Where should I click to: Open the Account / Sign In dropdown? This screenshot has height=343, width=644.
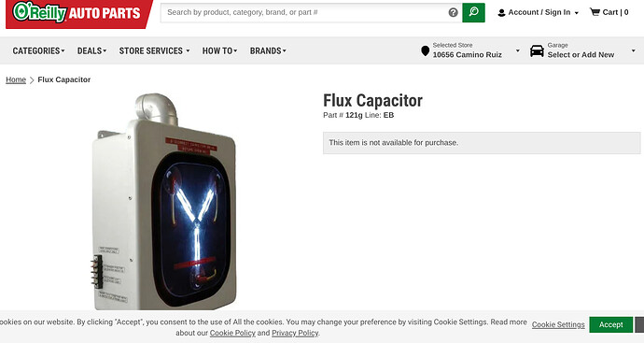(538, 12)
